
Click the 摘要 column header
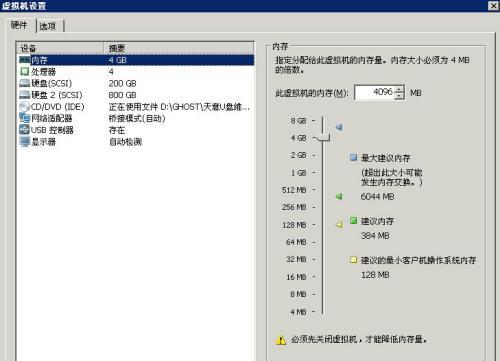coord(178,48)
